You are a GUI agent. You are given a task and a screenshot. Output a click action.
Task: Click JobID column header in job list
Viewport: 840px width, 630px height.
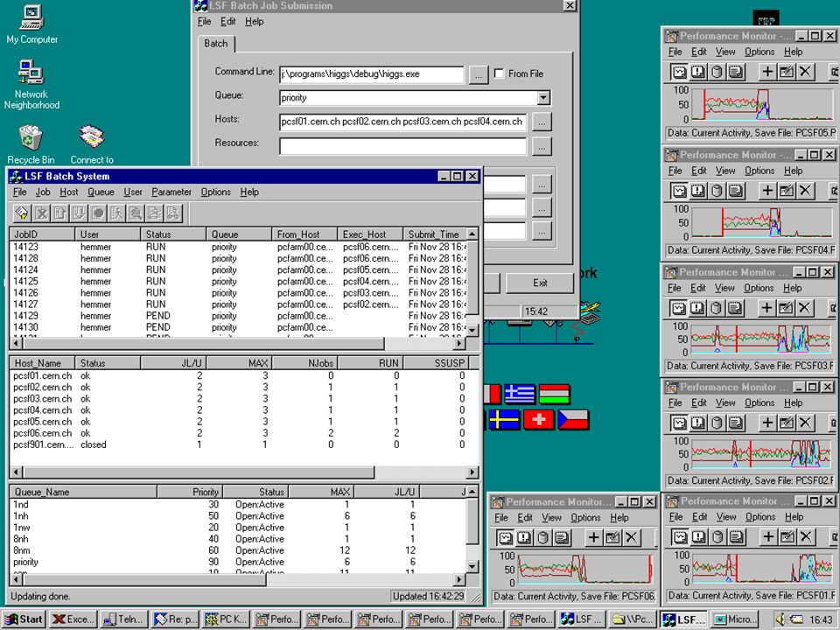(x=42, y=234)
